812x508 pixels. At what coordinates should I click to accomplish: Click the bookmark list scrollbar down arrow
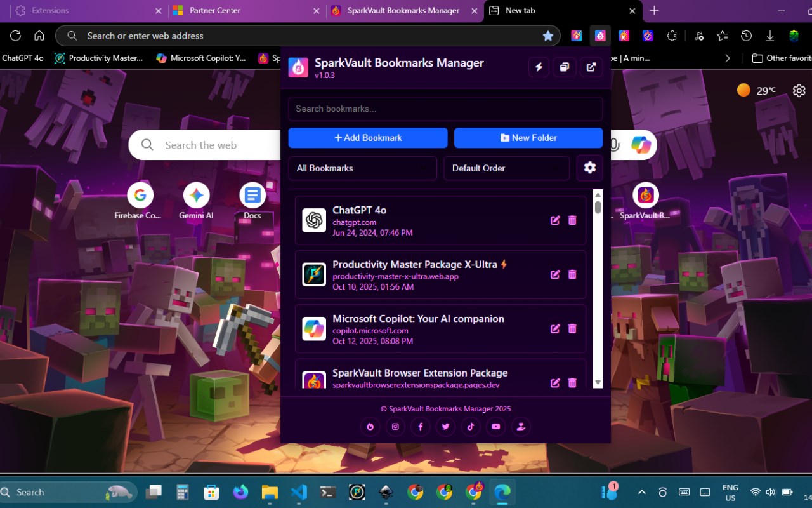tap(598, 383)
